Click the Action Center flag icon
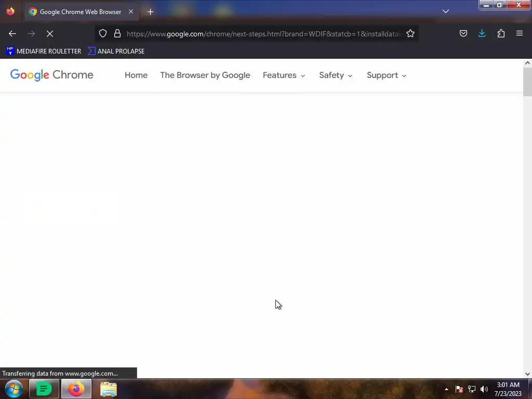 (459, 389)
